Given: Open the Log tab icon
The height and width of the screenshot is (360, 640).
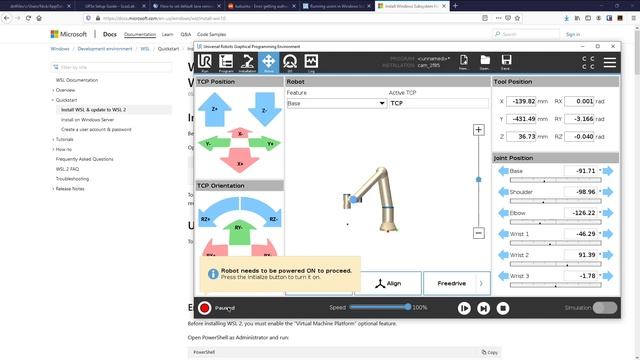Looking at the screenshot, I should tap(311, 63).
